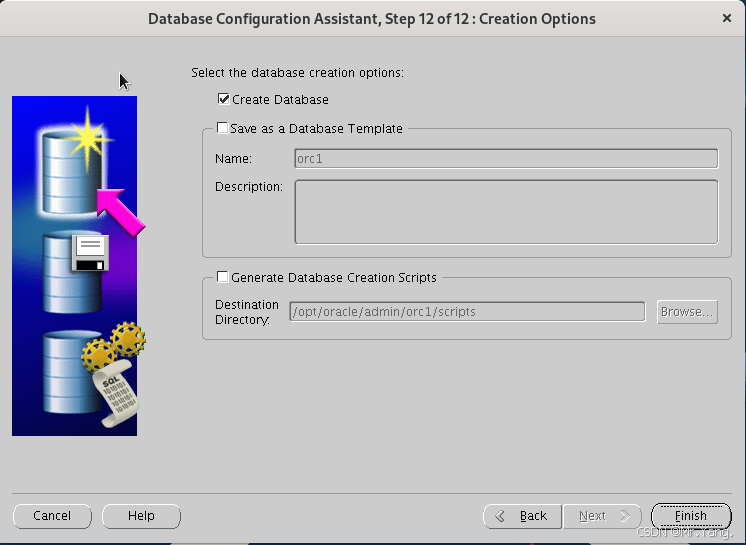Enable Save as a Database Template
746x545 pixels.
[x=222, y=128]
